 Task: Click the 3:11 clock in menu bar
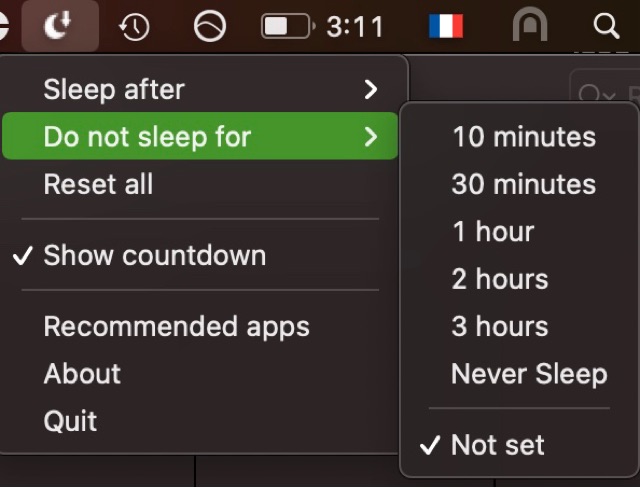(x=355, y=27)
